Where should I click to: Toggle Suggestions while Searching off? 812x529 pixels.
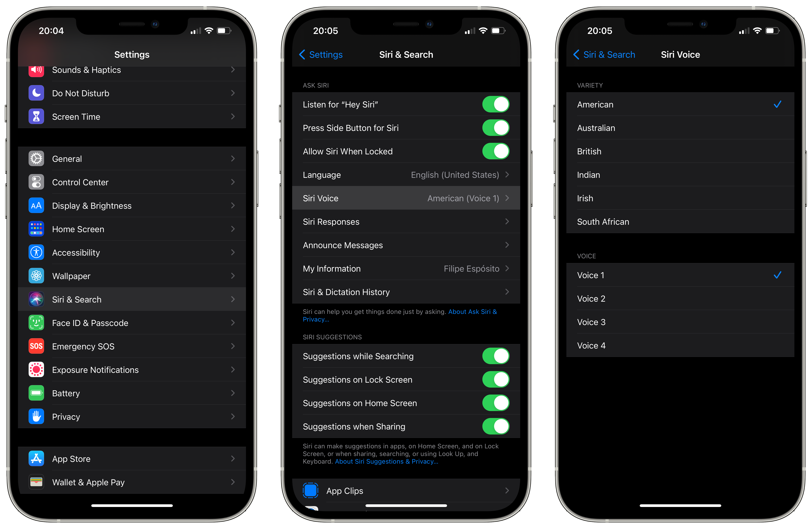497,356
